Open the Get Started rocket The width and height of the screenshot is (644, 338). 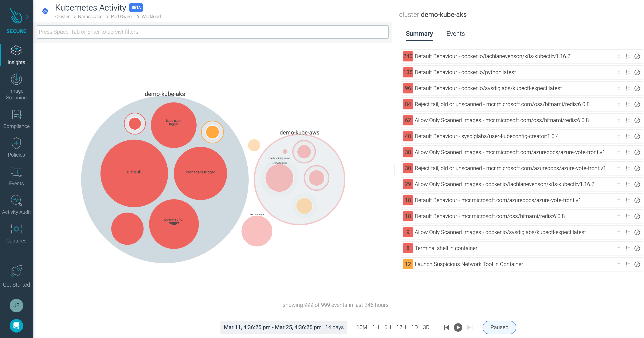tap(16, 276)
